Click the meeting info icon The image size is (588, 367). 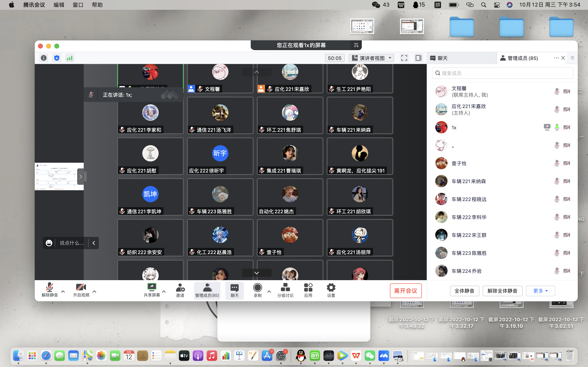(x=44, y=58)
